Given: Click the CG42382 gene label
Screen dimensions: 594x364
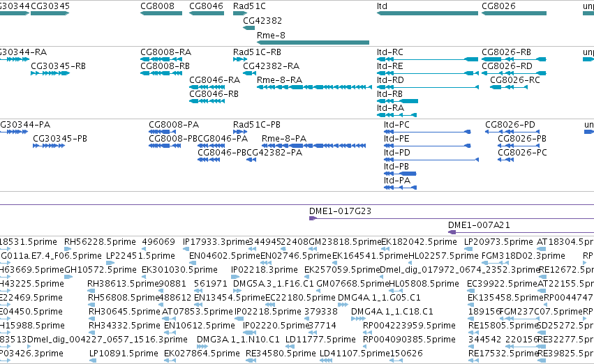Looking at the screenshot, I should pos(262,20).
